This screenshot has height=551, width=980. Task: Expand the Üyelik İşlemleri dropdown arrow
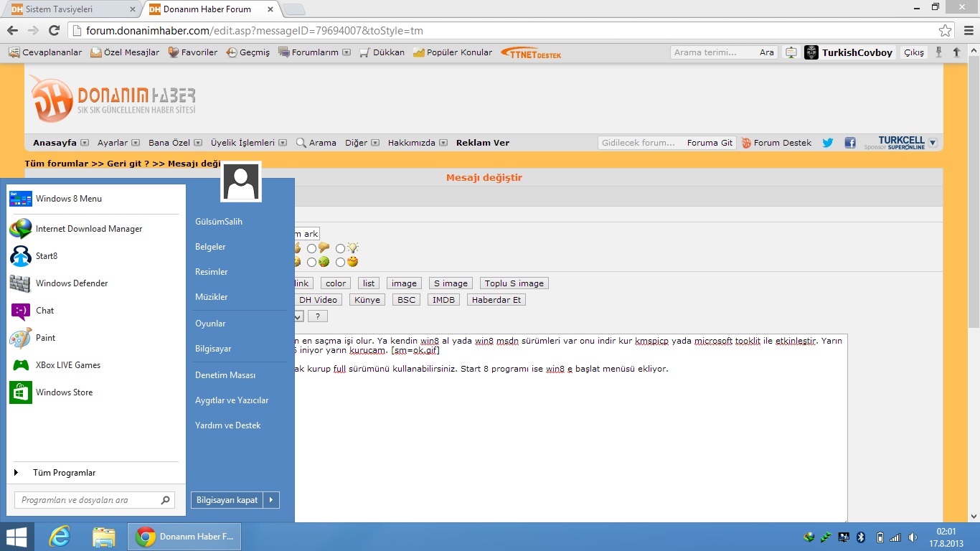tap(283, 143)
